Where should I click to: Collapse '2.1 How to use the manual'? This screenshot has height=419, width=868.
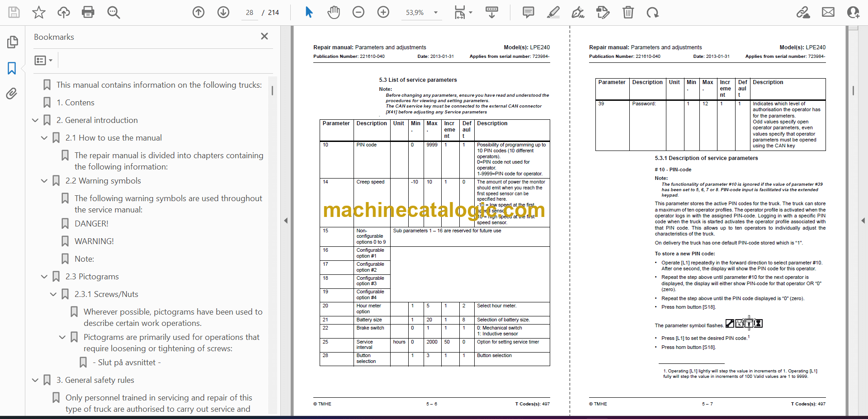pyautogui.click(x=44, y=138)
